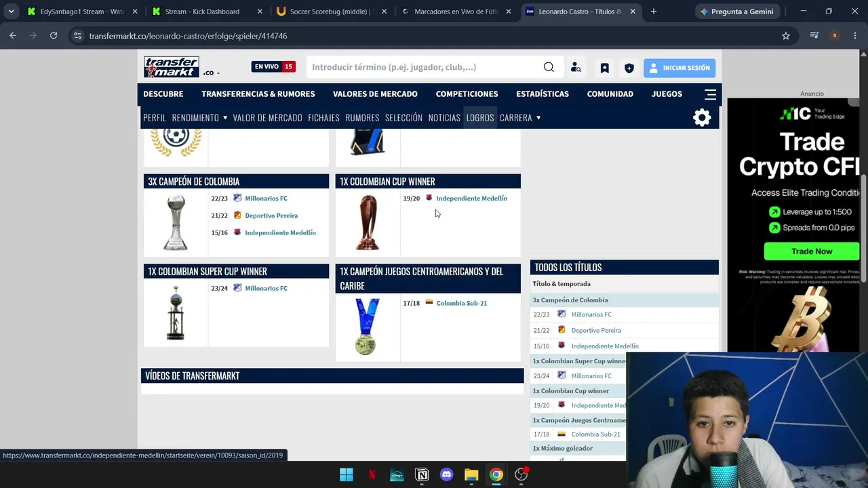
Task: Go back to the previous page
Action: 13,36
